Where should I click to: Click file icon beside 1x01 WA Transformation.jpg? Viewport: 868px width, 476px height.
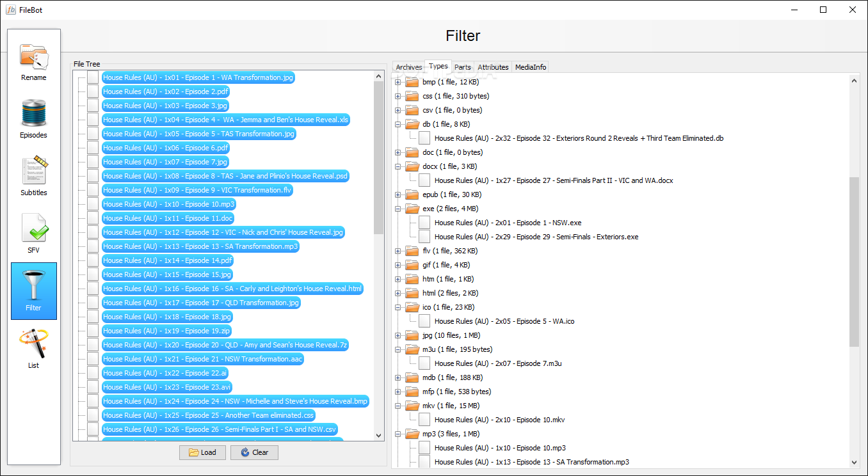[x=93, y=77]
